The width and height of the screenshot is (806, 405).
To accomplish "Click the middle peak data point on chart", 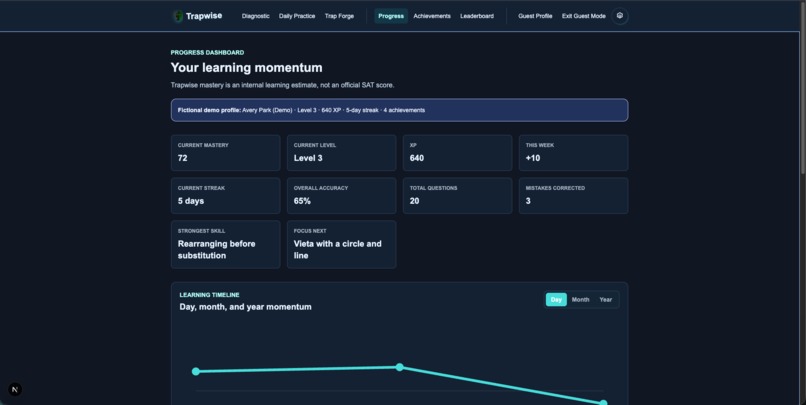I will pyautogui.click(x=399, y=367).
